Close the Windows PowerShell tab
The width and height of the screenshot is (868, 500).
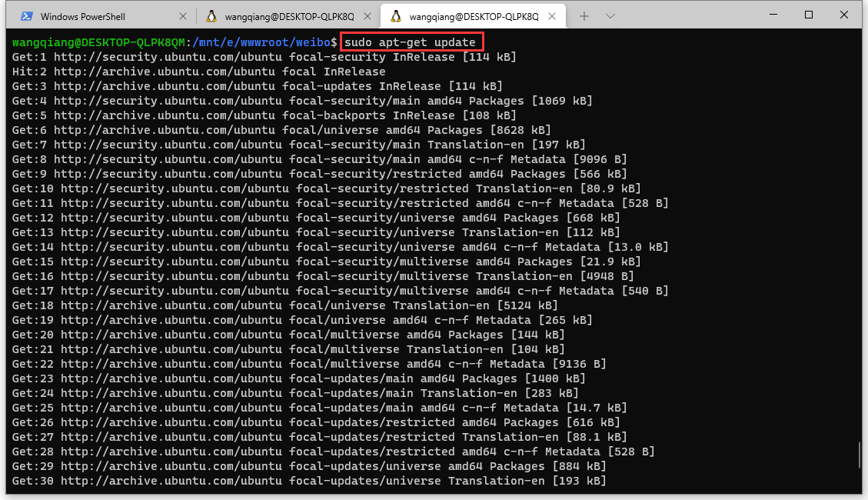(183, 17)
